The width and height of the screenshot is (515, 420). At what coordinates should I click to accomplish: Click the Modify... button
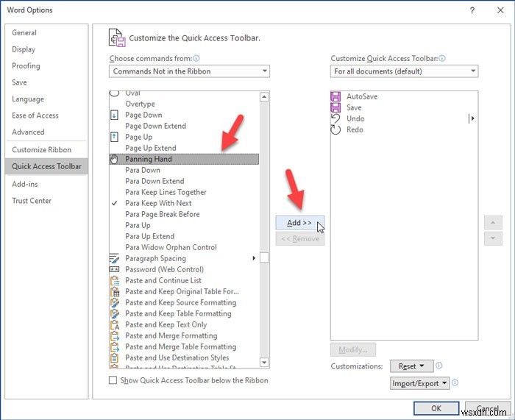tap(353, 349)
